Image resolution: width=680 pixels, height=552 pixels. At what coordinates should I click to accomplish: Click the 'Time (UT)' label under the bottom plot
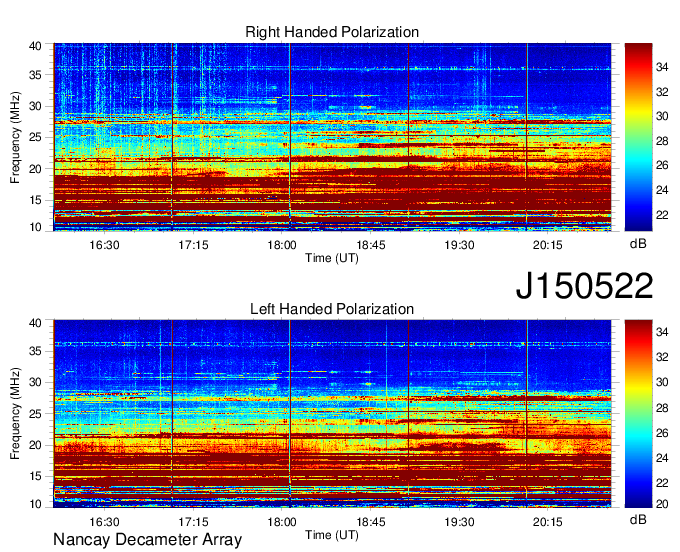(x=332, y=535)
